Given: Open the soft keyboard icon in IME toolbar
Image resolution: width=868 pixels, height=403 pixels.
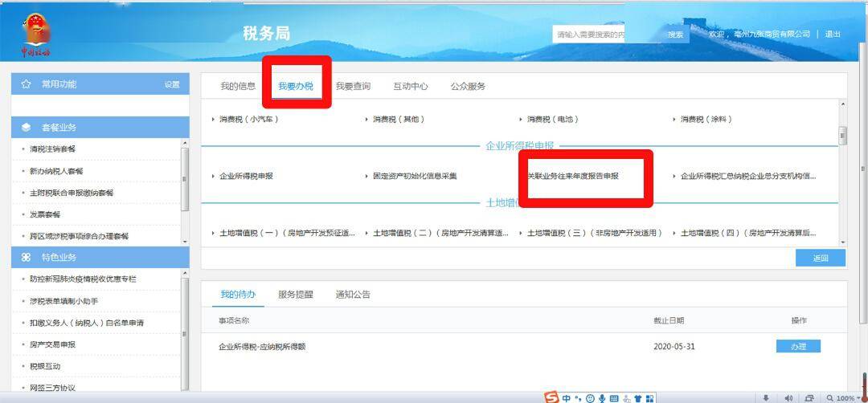Looking at the screenshot, I should coord(614,398).
